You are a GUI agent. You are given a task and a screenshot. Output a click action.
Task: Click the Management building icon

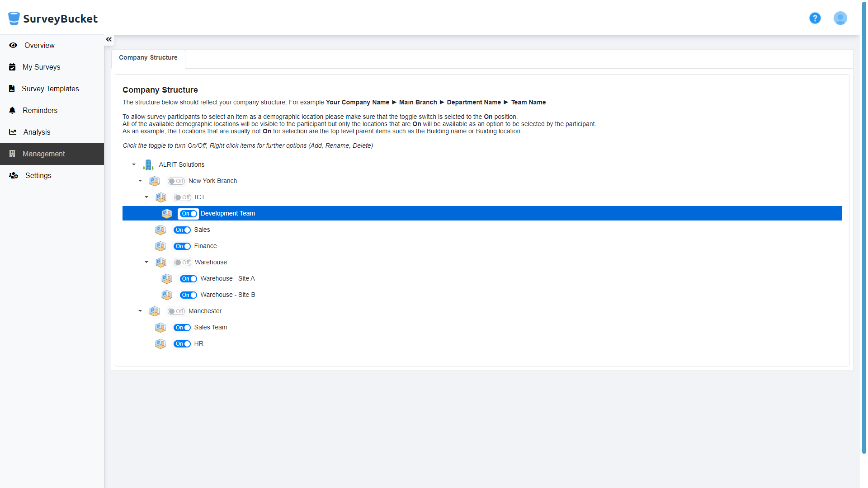coord(12,154)
